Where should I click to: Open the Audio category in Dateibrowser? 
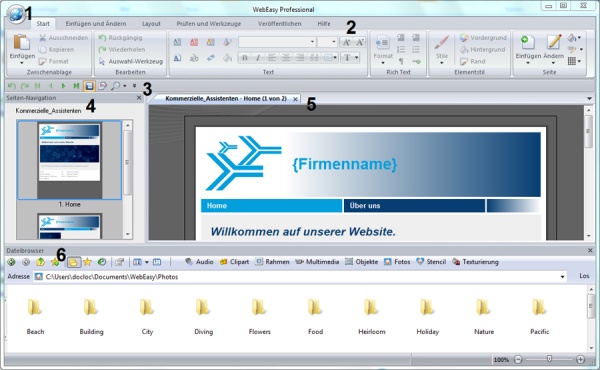coord(199,262)
